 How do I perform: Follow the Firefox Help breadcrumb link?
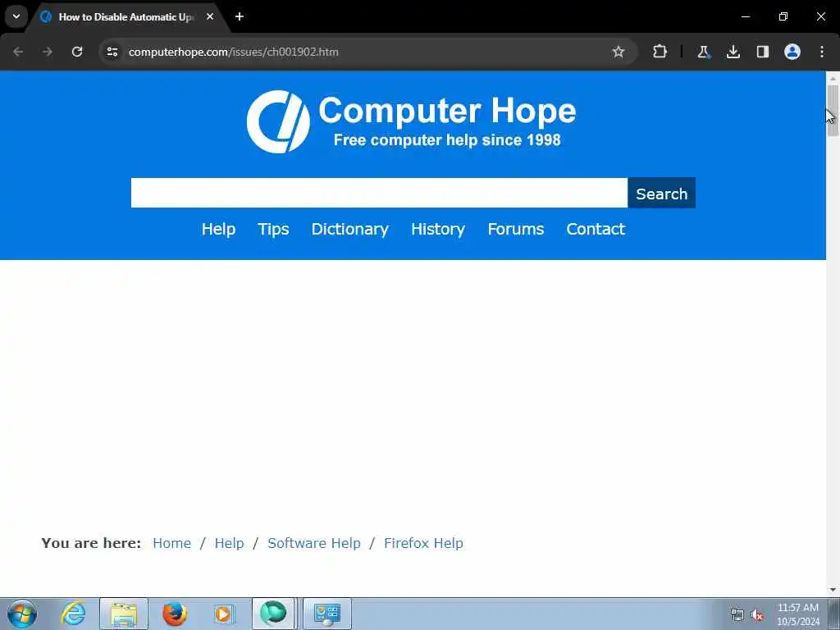click(424, 543)
